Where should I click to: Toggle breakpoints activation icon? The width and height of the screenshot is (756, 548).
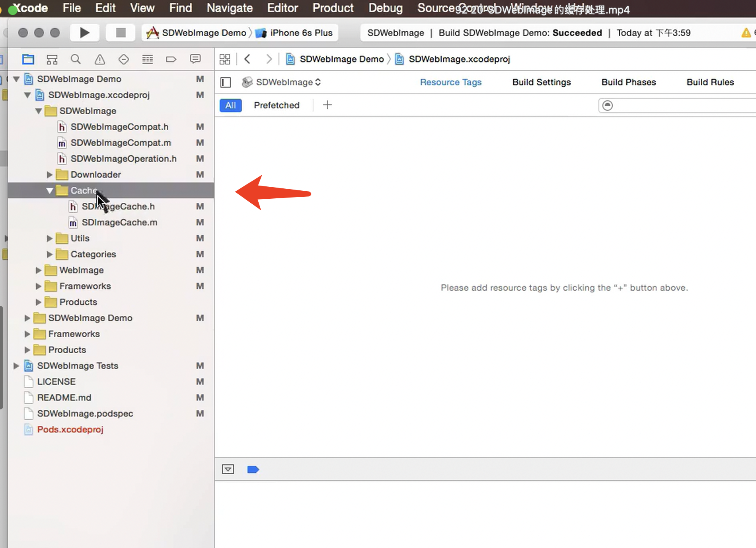(253, 470)
